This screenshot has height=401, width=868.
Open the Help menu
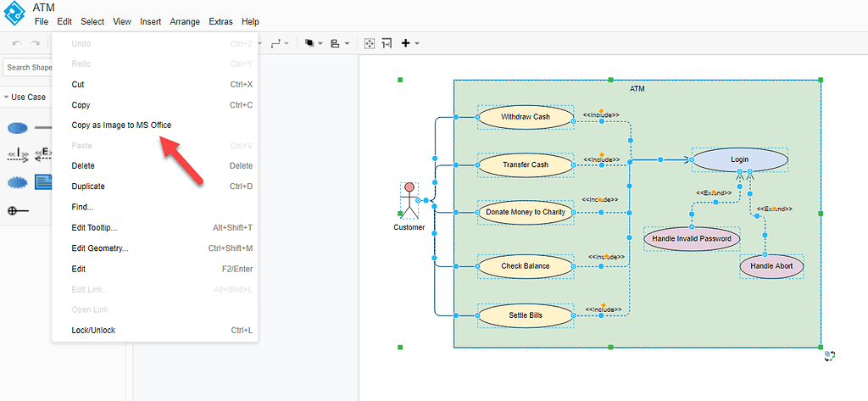250,21
